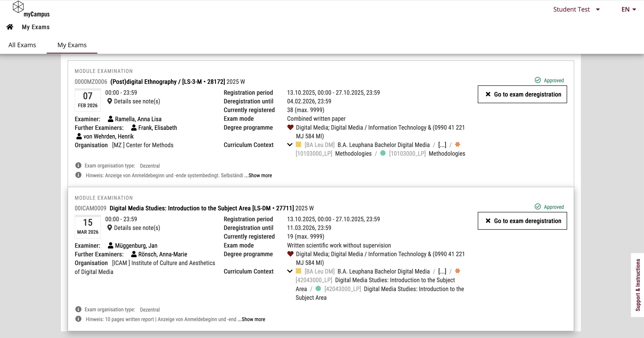Go to exam deregistration for Digital Media Studies

coord(522,221)
